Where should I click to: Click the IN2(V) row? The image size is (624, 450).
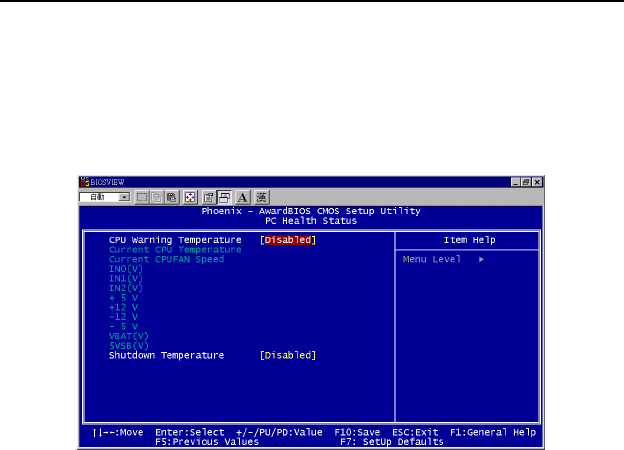126,288
